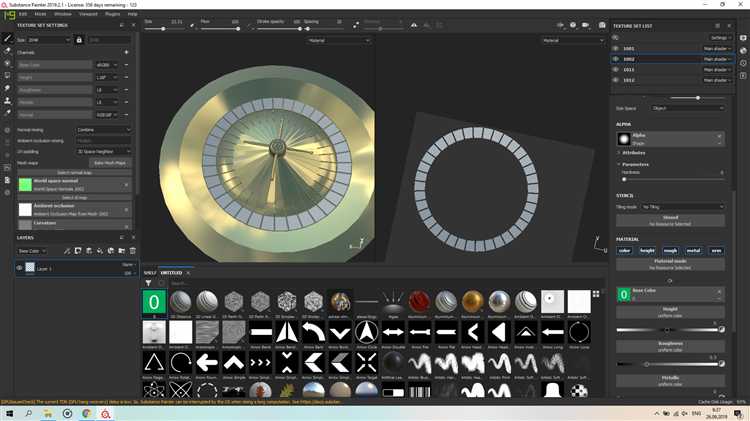Click the shelf filter funnel icon

(x=149, y=283)
